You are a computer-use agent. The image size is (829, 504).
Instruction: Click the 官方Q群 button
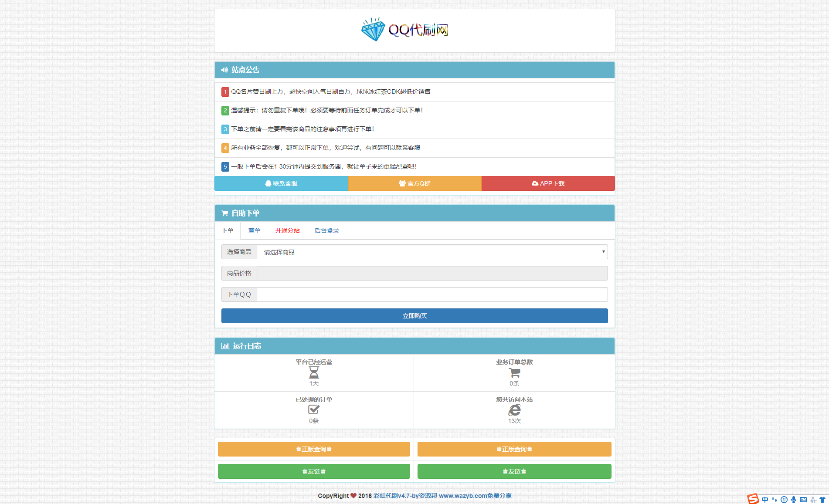tap(415, 183)
